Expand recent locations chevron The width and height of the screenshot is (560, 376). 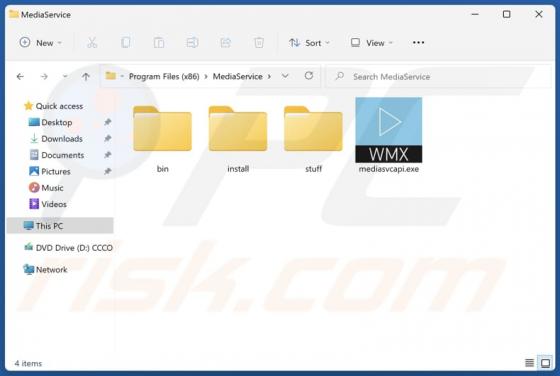pos(65,76)
